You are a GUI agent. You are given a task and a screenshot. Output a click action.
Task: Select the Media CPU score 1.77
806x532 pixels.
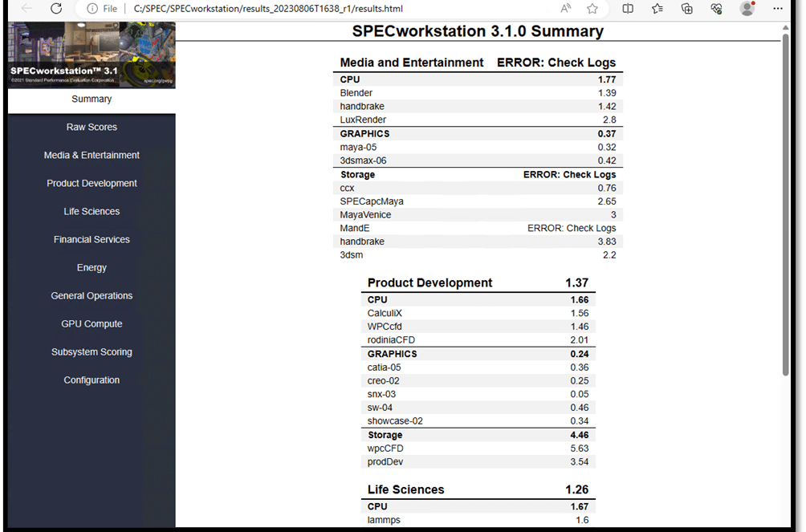tap(607, 79)
